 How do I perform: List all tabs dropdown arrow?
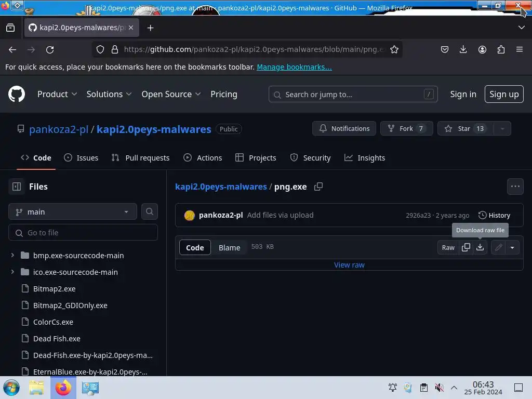[522, 28]
